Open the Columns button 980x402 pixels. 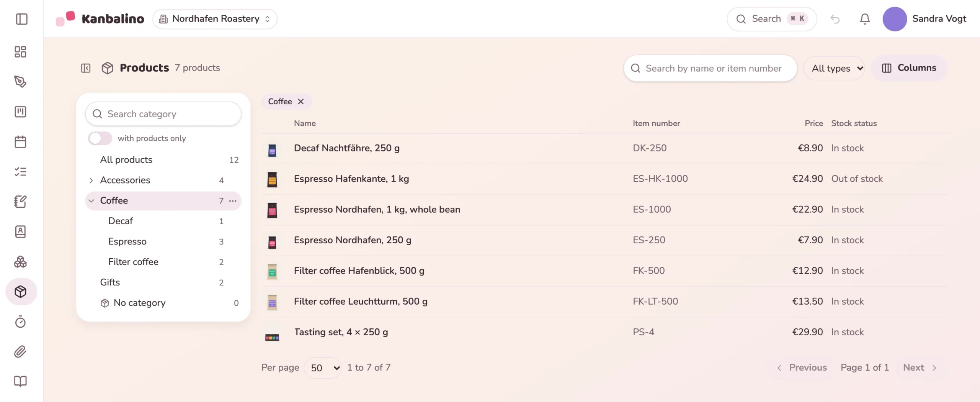pos(909,68)
